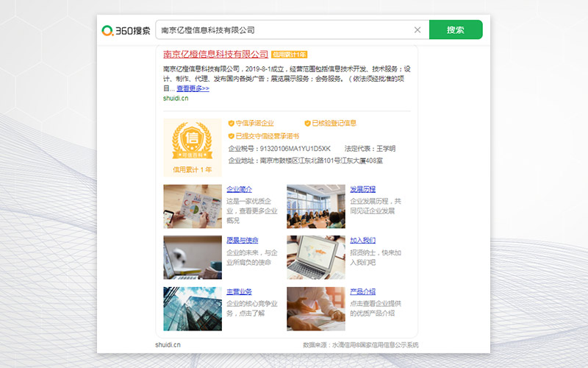
Task: Click the 企业地址 address line
Action: [306, 160]
